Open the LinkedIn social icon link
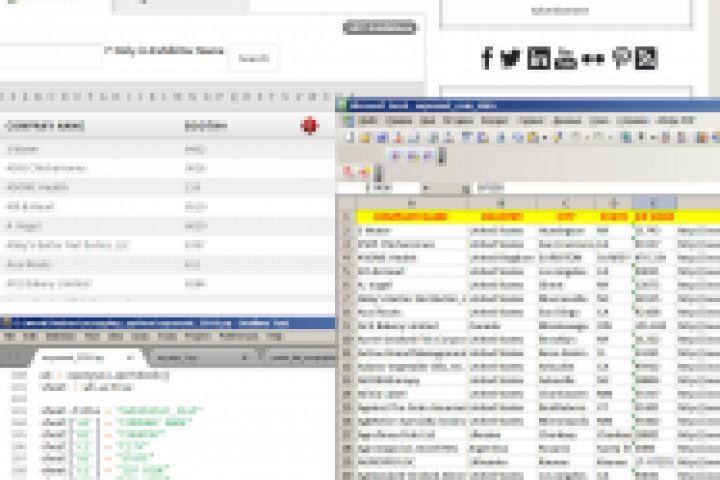The height and width of the screenshot is (480, 720). pyautogui.click(x=539, y=58)
